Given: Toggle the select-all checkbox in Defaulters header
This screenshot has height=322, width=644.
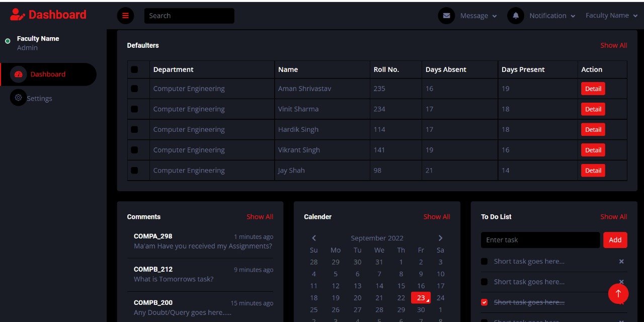Looking at the screenshot, I should click(x=134, y=69).
